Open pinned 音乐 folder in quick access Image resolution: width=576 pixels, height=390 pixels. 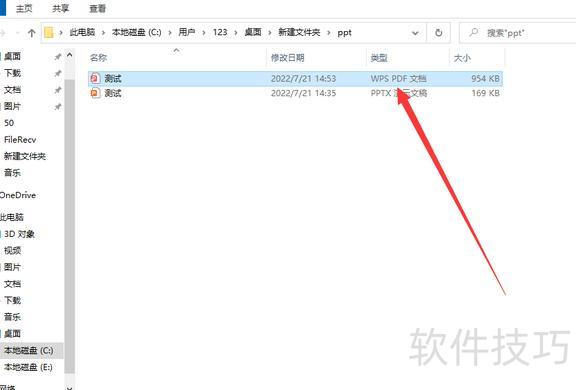(12, 173)
